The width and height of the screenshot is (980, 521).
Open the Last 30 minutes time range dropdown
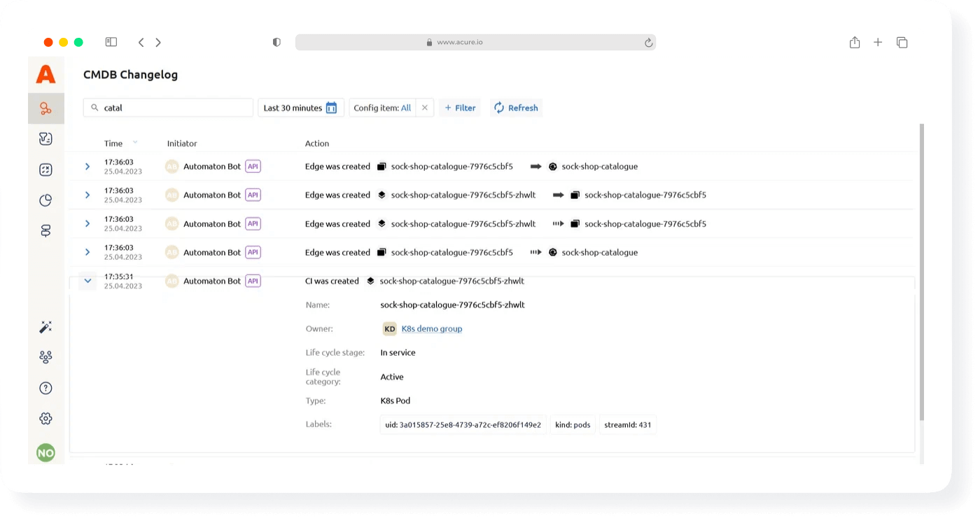301,108
